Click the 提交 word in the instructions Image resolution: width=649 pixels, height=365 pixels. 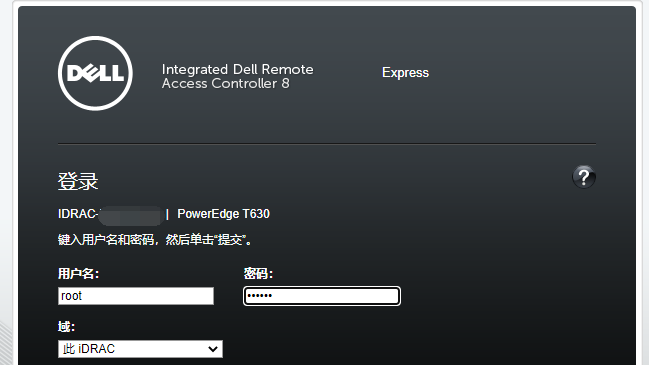pos(231,240)
